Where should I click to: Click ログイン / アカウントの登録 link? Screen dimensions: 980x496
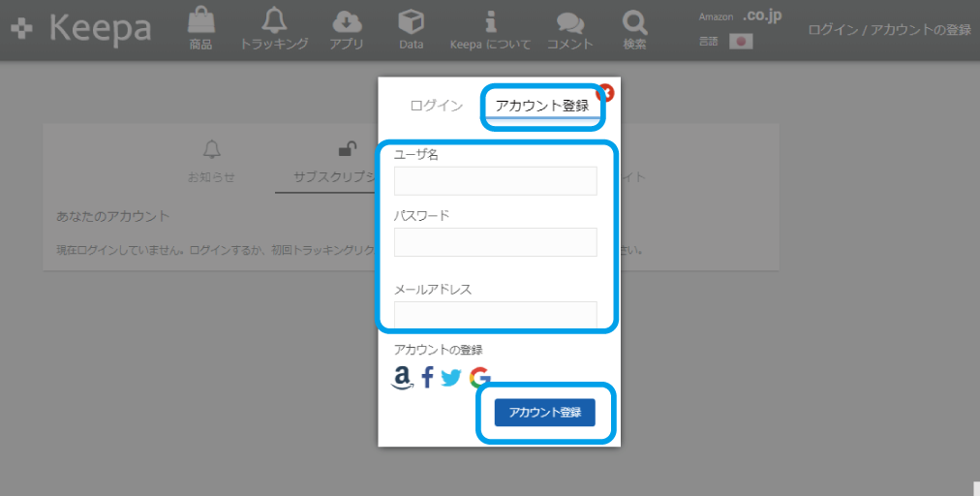(889, 30)
